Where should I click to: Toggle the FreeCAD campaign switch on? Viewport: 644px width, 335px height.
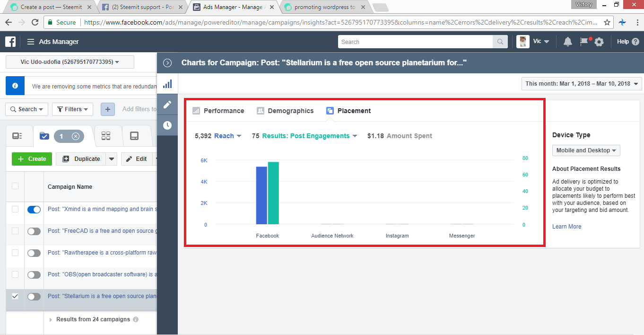pyautogui.click(x=34, y=231)
